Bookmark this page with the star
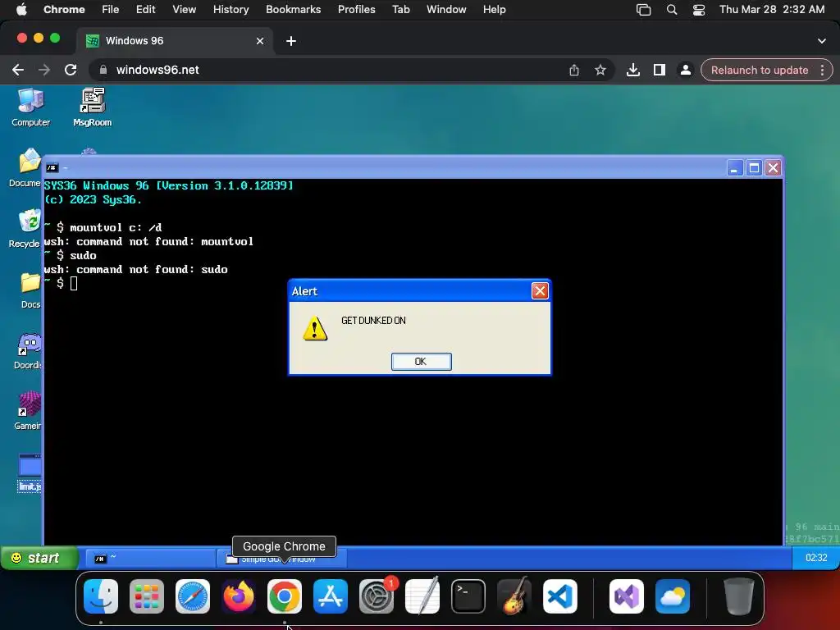Image resolution: width=840 pixels, height=630 pixels. coord(600,70)
